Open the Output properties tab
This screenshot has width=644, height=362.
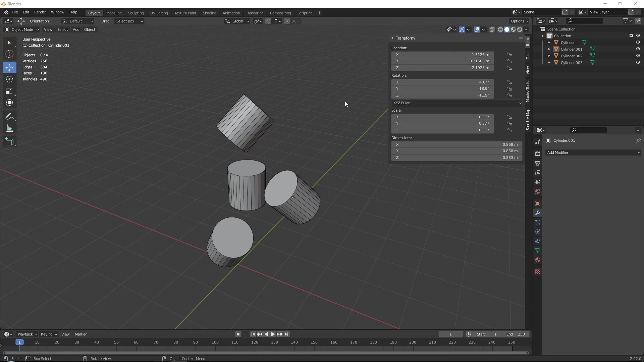coord(538,163)
